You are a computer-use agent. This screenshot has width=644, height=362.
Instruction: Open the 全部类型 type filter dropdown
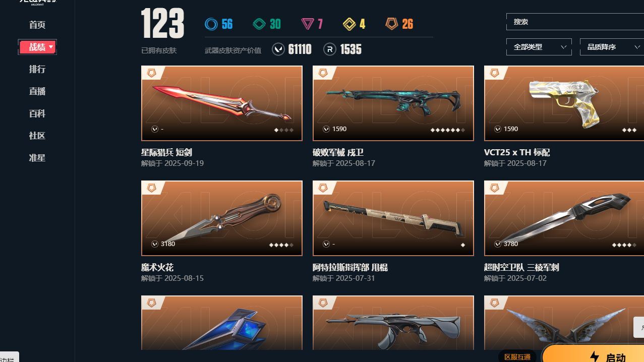pyautogui.click(x=539, y=47)
